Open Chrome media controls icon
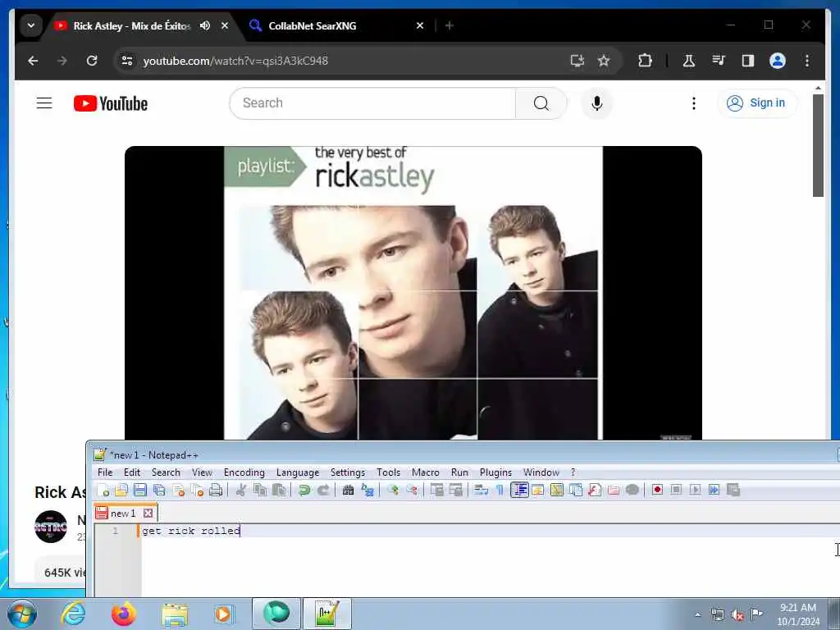This screenshot has width=840, height=630. coord(719,61)
